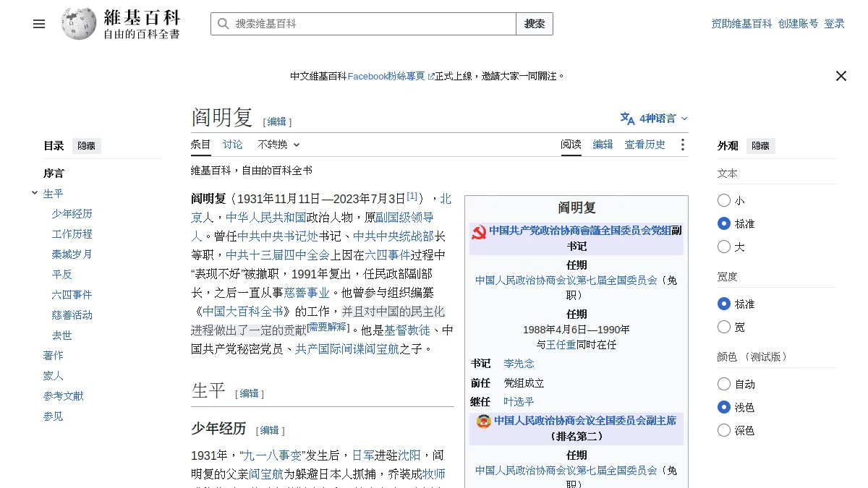Open the external Facebook link icon
Viewport: 868px width, 488px height.
tap(431, 76)
